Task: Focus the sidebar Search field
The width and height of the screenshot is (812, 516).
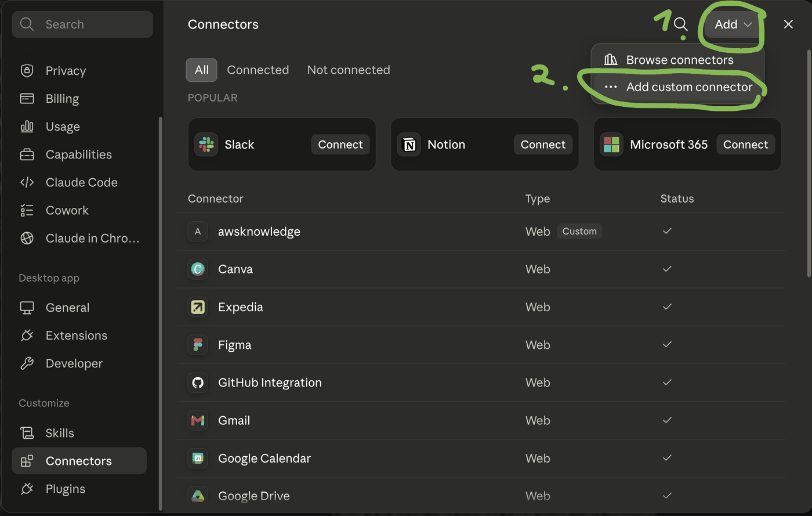Action: tap(82, 24)
